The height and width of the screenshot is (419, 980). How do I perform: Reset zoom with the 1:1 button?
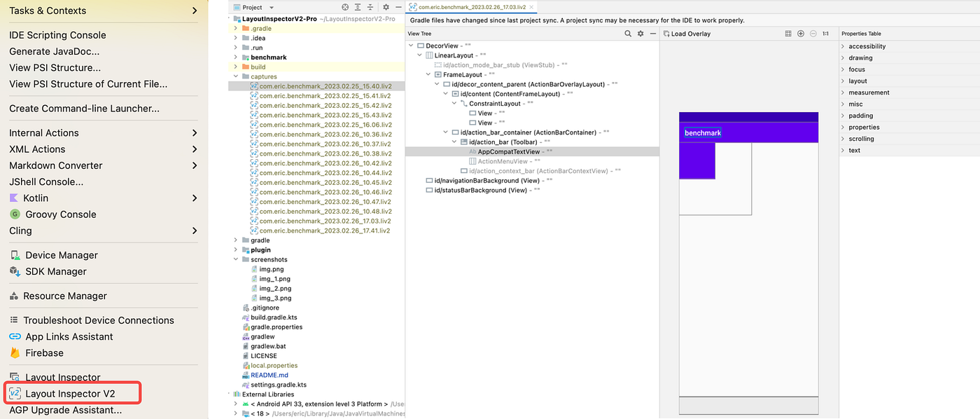point(825,34)
